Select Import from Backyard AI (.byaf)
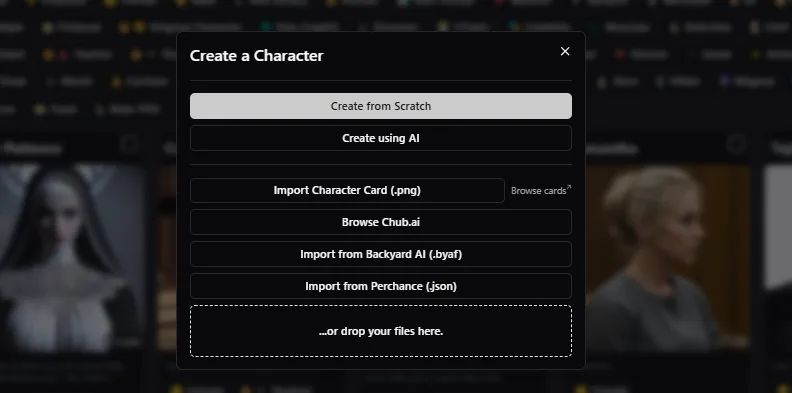Screen dimensions: 792x393 (381, 254)
